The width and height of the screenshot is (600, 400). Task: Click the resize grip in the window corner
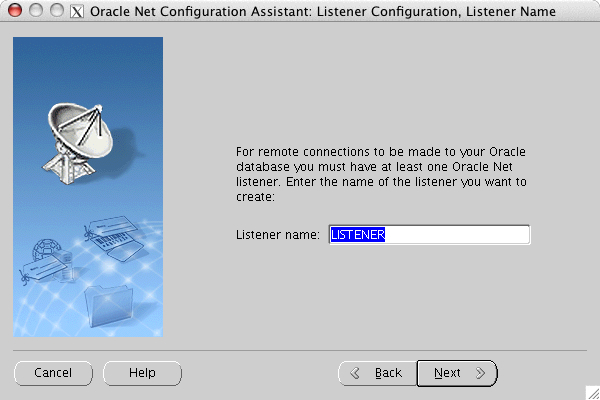[x=592, y=392]
